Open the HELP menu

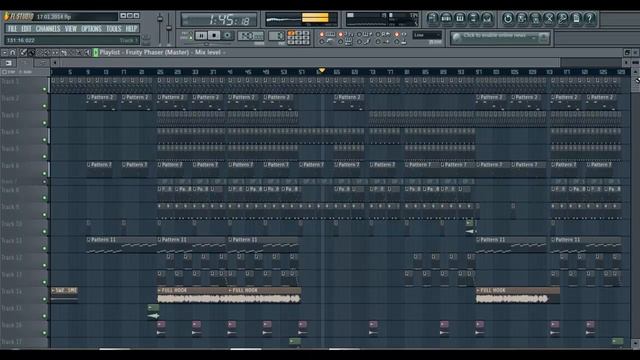[x=131, y=29]
